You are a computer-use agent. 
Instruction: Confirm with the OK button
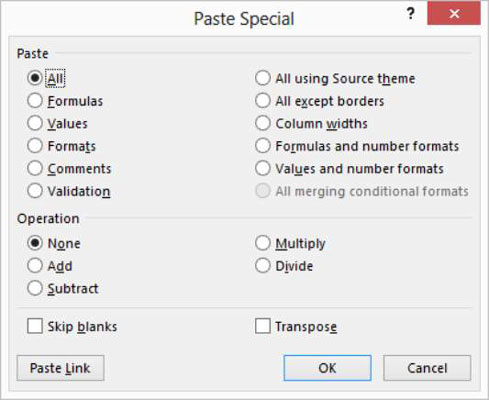pyautogui.click(x=327, y=368)
